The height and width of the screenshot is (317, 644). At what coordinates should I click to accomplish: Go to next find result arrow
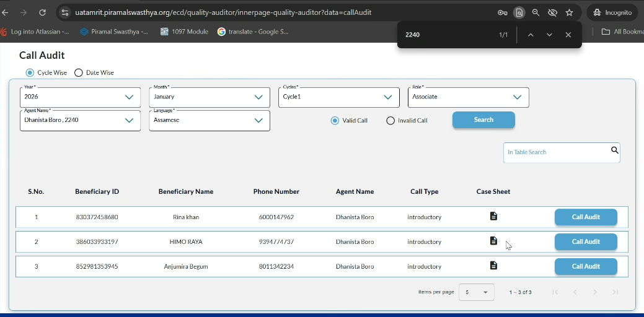coord(549,35)
